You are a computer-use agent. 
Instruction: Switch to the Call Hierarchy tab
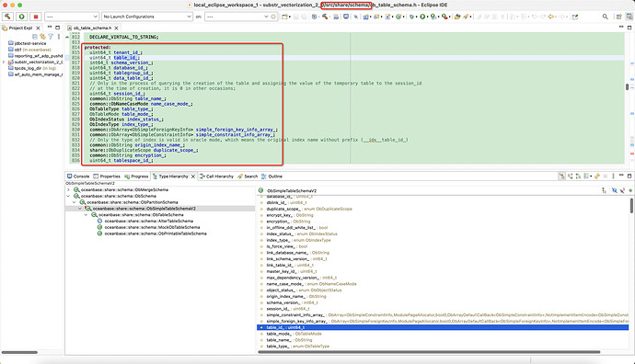pyautogui.click(x=216, y=176)
